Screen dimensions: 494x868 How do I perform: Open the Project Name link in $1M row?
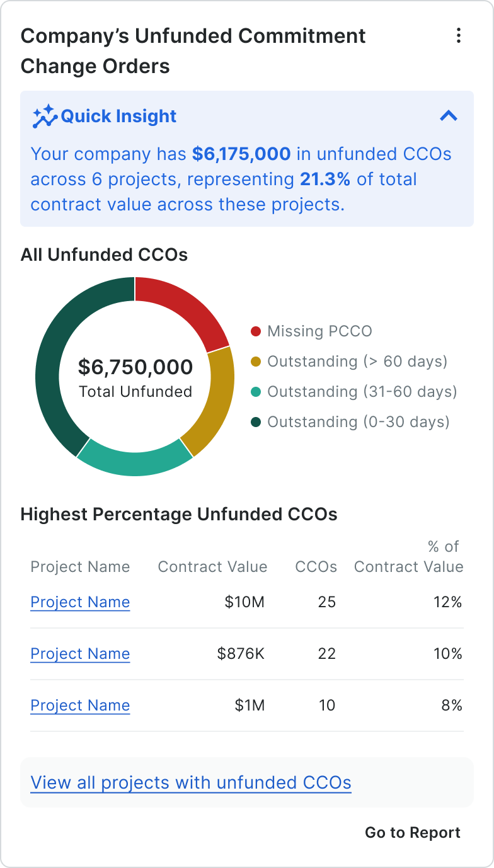coord(80,705)
